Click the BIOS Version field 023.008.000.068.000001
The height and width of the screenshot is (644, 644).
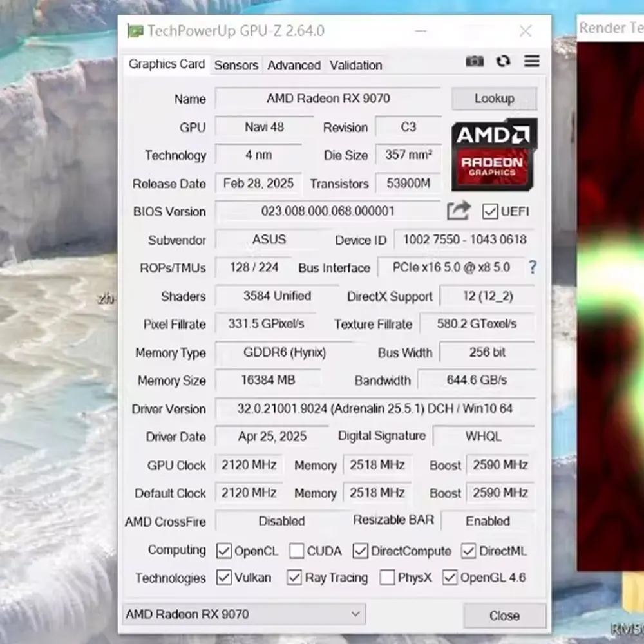(328, 211)
